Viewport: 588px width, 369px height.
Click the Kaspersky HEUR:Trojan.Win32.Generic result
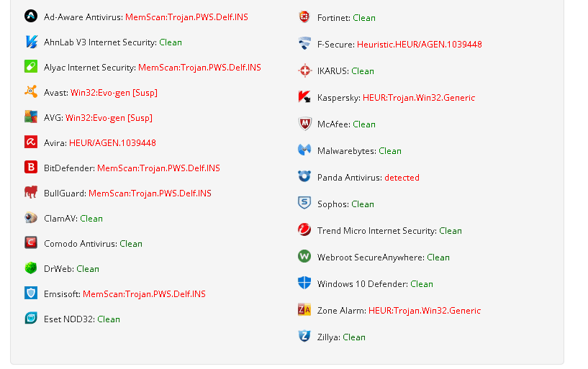(x=419, y=98)
